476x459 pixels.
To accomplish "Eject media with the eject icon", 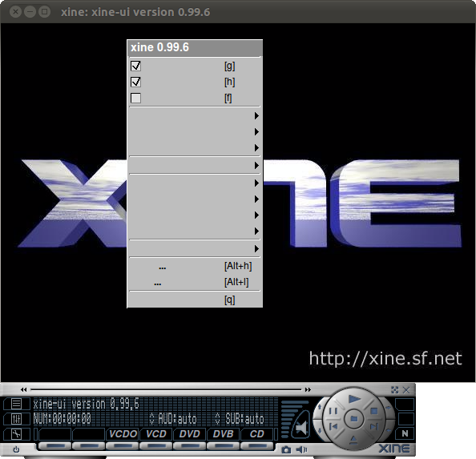I will (353, 440).
